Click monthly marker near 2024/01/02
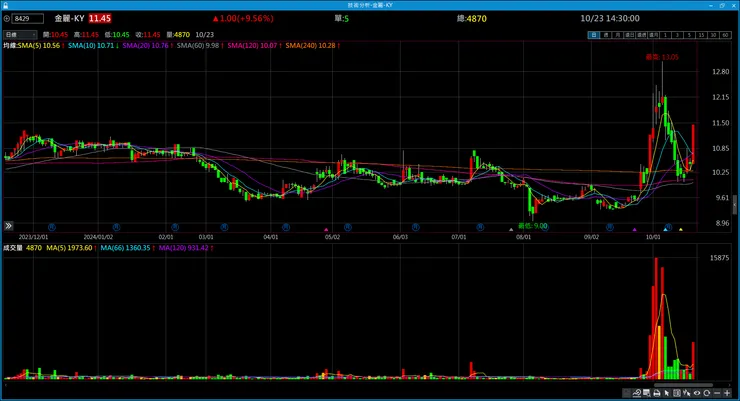Image resolution: width=740 pixels, height=401 pixels. point(116,227)
